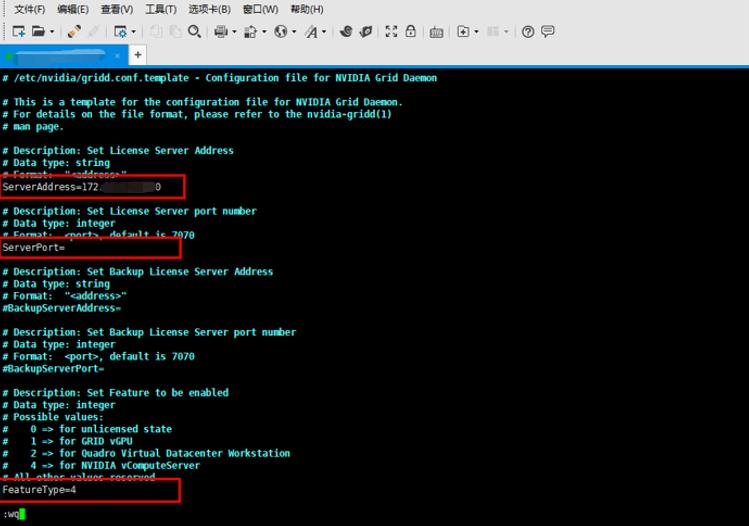Click 'Set Feature to be enabled' line
The width and height of the screenshot is (749, 526).
[x=115, y=393]
